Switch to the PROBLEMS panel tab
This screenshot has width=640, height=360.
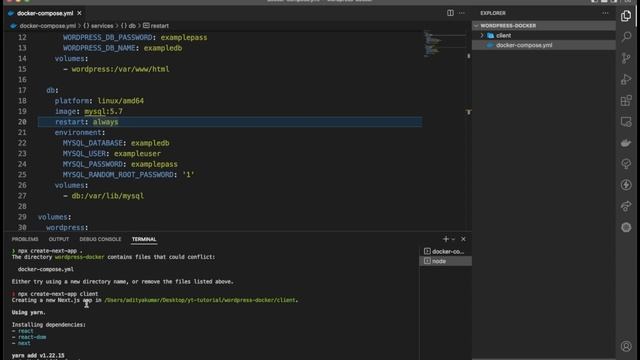click(25, 239)
